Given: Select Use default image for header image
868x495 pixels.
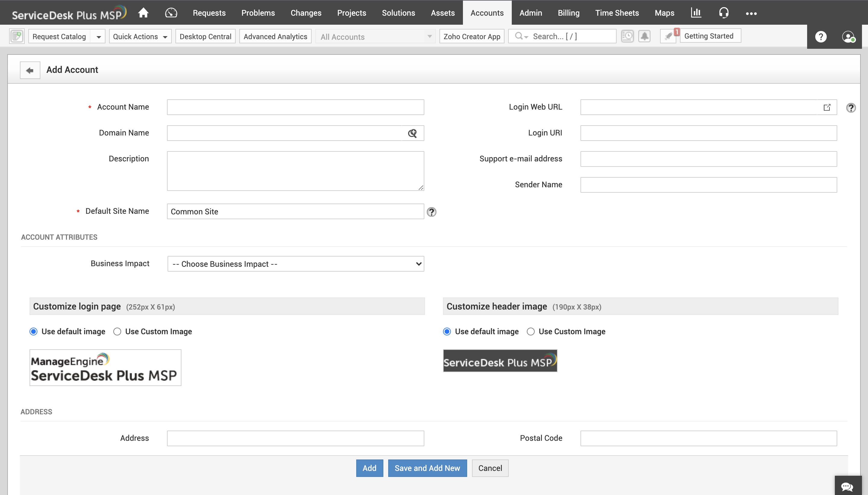Looking at the screenshot, I should [447, 332].
